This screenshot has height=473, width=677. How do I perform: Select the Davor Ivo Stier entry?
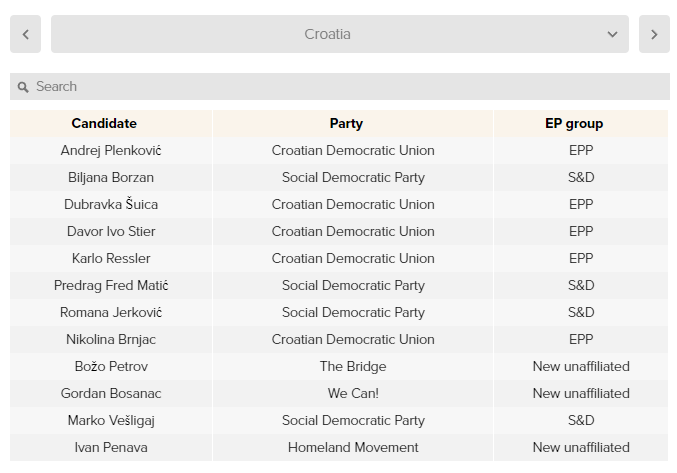pos(111,232)
